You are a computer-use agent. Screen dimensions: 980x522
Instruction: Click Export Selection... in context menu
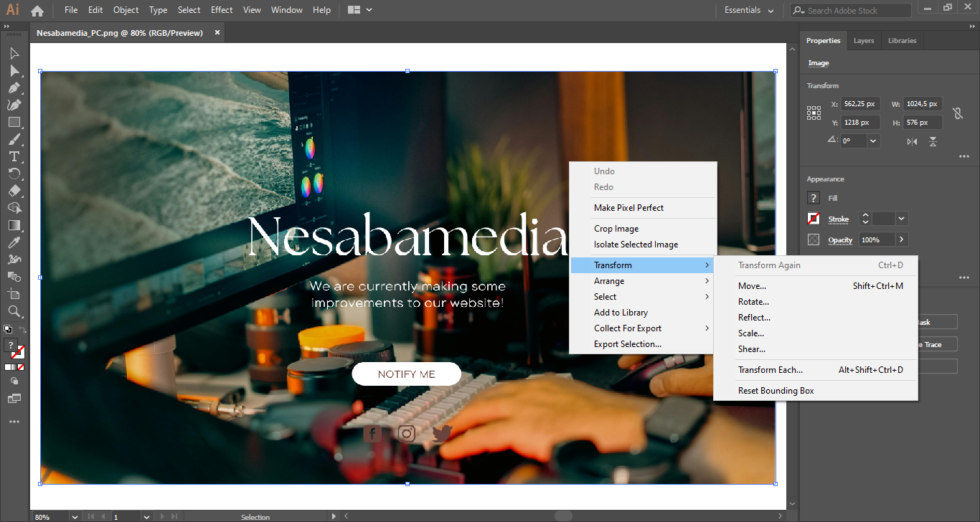(x=627, y=344)
